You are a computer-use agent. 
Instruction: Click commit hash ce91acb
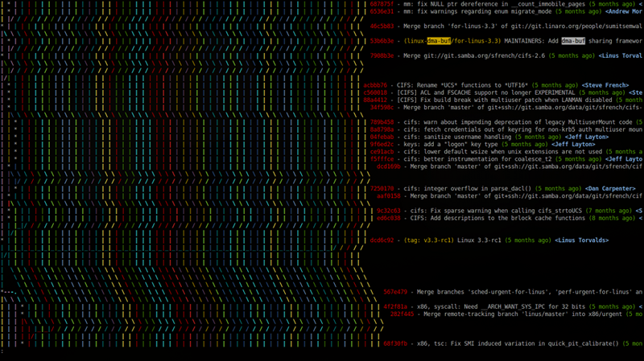click(x=382, y=152)
